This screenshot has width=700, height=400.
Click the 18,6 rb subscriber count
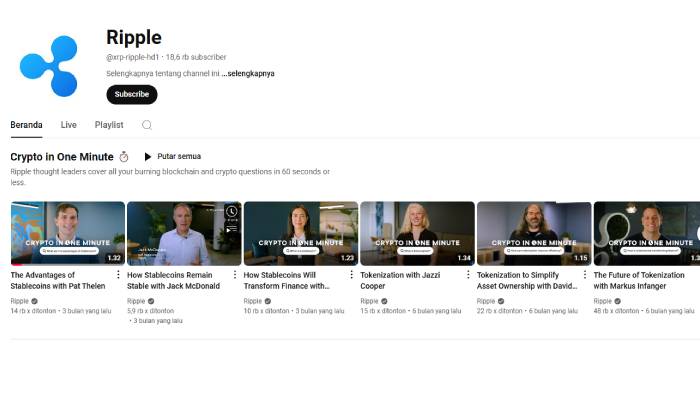coord(196,57)
